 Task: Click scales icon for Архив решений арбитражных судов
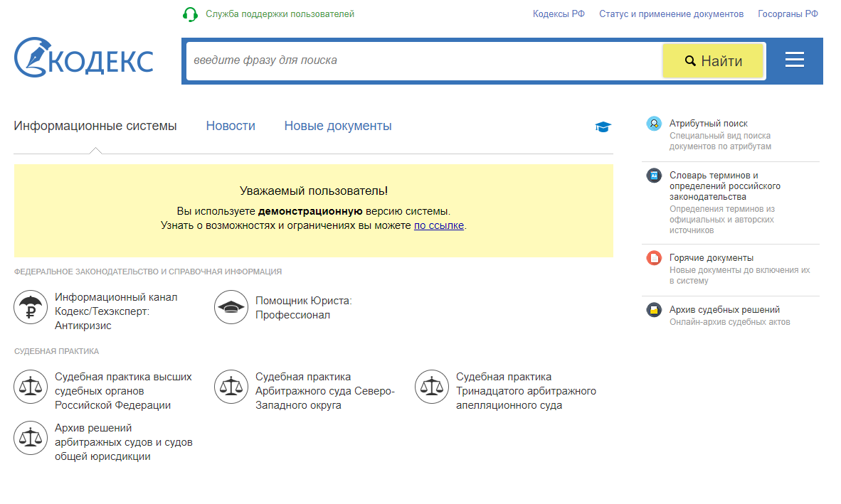point(31,438)
